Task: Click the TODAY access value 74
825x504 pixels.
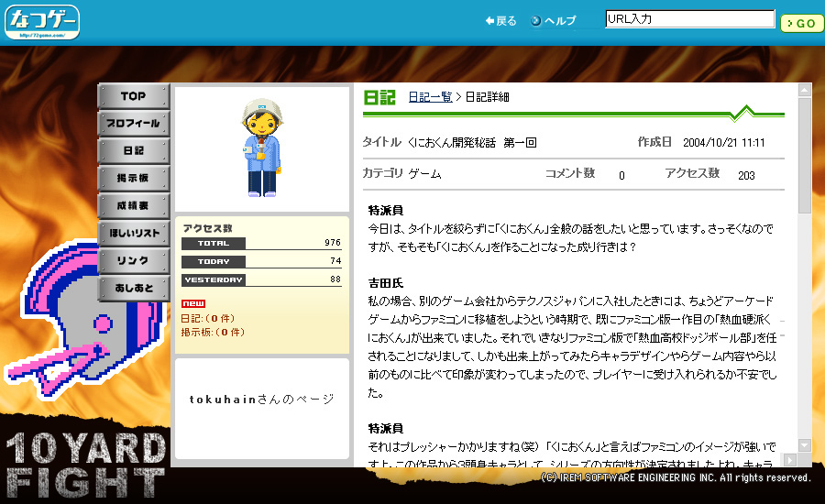Action: (x=335, y=261)
